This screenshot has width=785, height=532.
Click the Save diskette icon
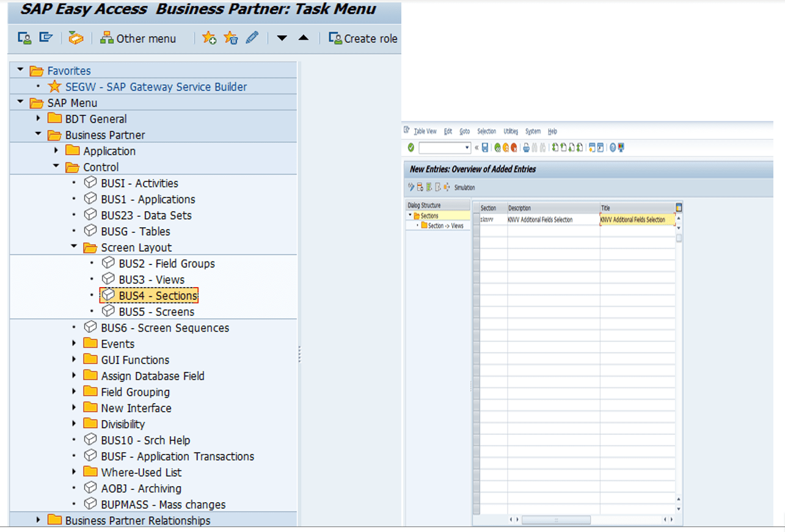click(485, 147)
